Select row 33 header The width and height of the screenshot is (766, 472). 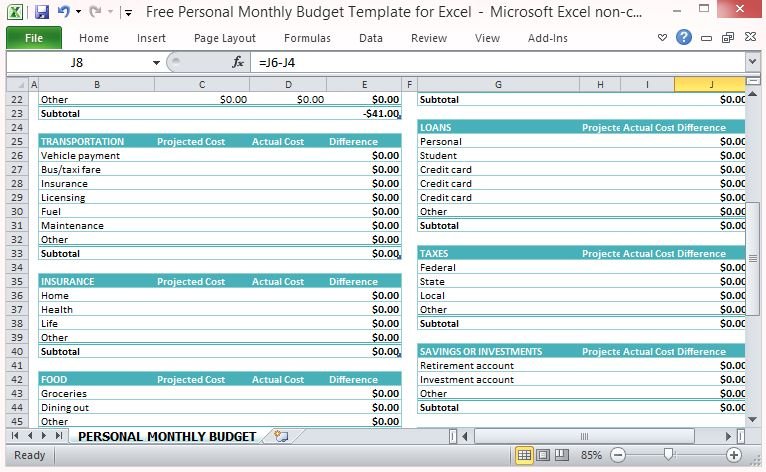(x=17, y=254)
